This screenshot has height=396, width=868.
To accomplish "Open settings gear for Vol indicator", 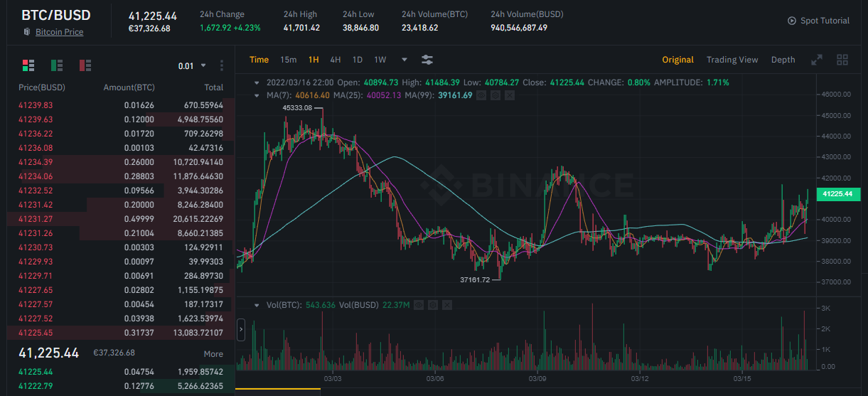I will 433,305.
